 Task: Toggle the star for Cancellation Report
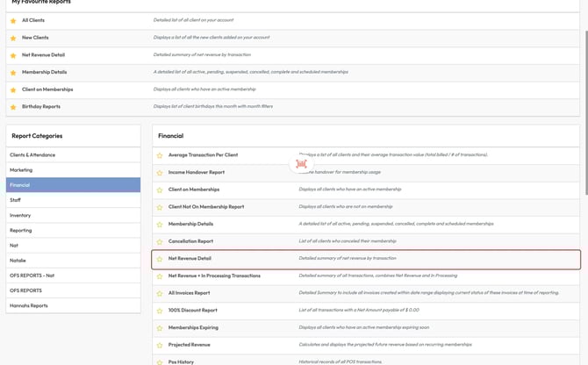tap(160, 241)
